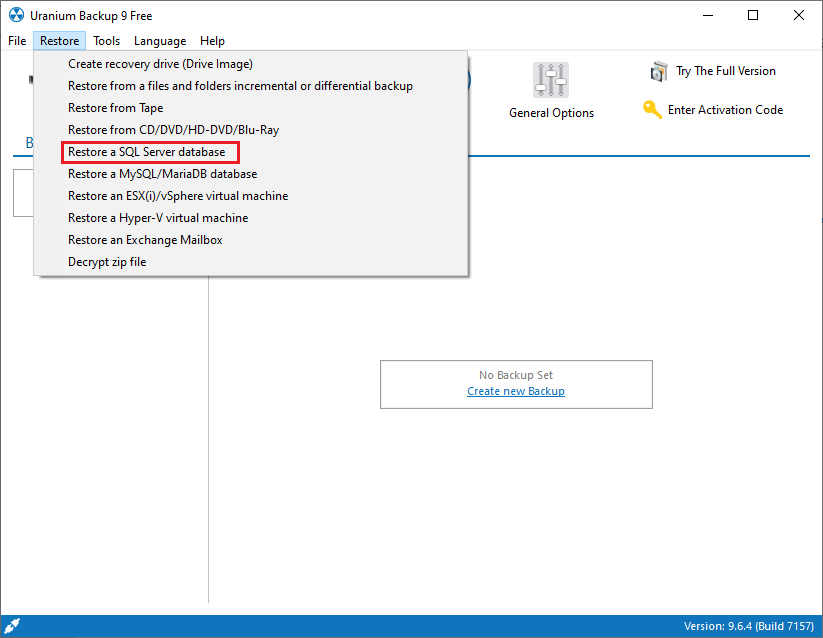Screen dimensions: 823x638
Task: Choose Restore from CD/DVD/HD-DVD/Blu-Ray
Action: 171,130
